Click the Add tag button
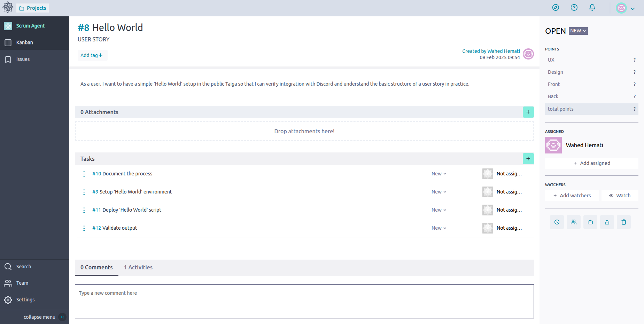Viewport: 644px width, 324px height. coord(92,55)
